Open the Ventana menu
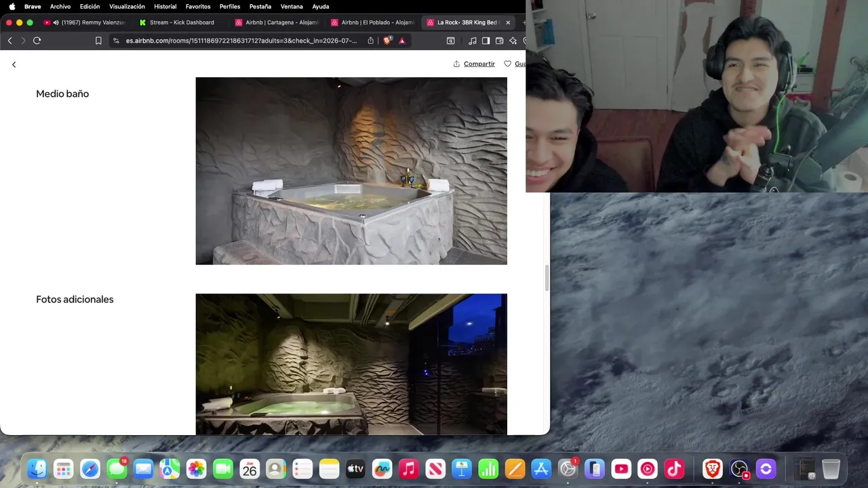 click(x=292, y=6)
